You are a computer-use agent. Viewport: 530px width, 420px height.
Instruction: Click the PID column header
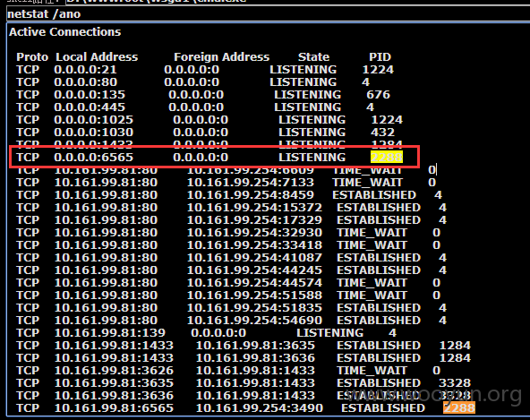click(x=380, y=56)
